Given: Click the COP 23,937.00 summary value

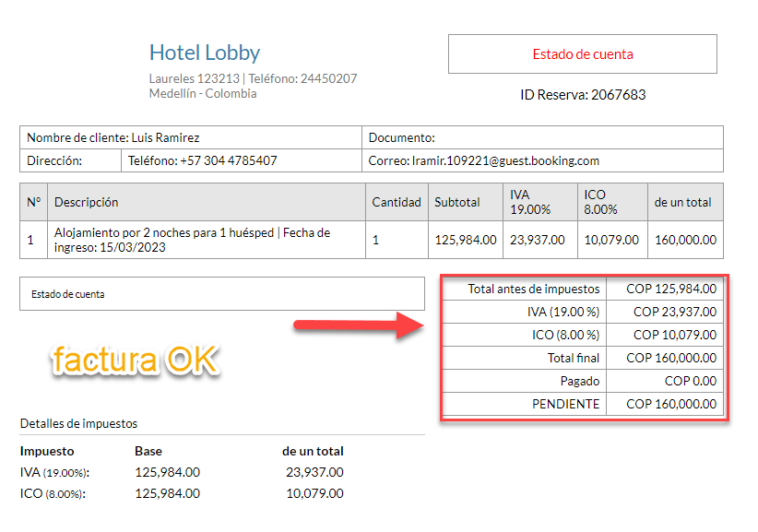Looking at the screenshot, I should [675, 313].
